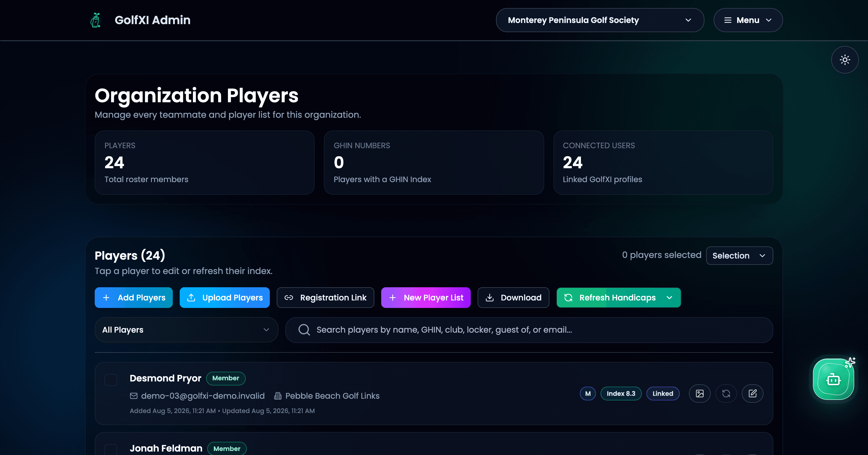Image resolution: width=868 pixels, height=455 pixels.
Task: Create a New Player List
Action: (x=426, y=298)
